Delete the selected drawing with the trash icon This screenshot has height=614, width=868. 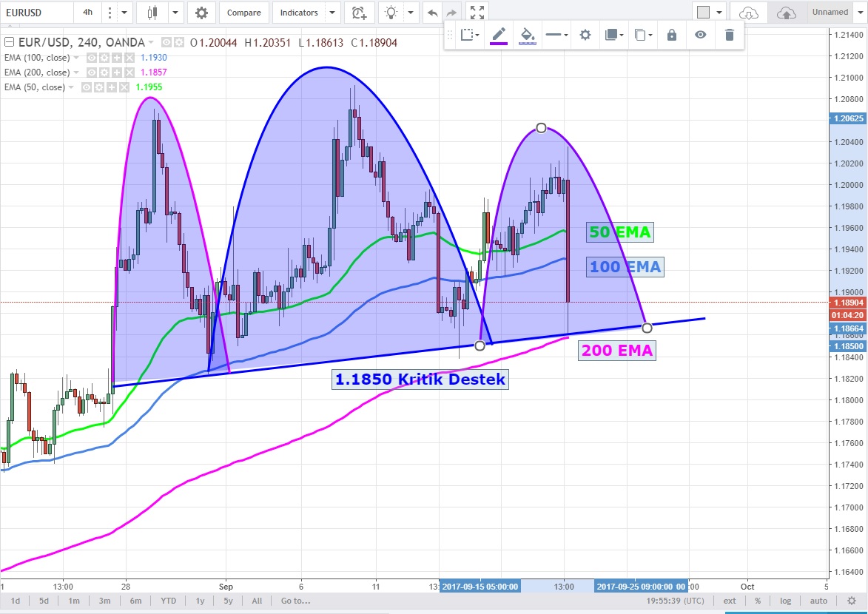730,35
